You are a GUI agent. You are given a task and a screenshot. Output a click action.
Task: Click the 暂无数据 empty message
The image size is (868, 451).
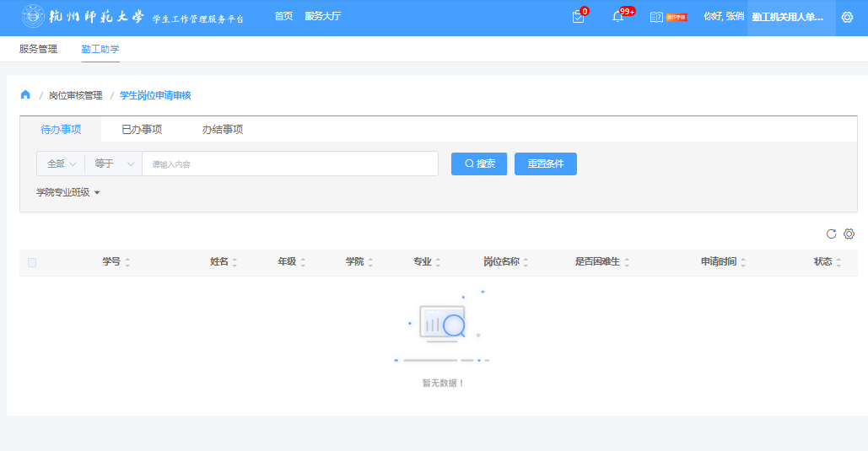click(443, 383)
